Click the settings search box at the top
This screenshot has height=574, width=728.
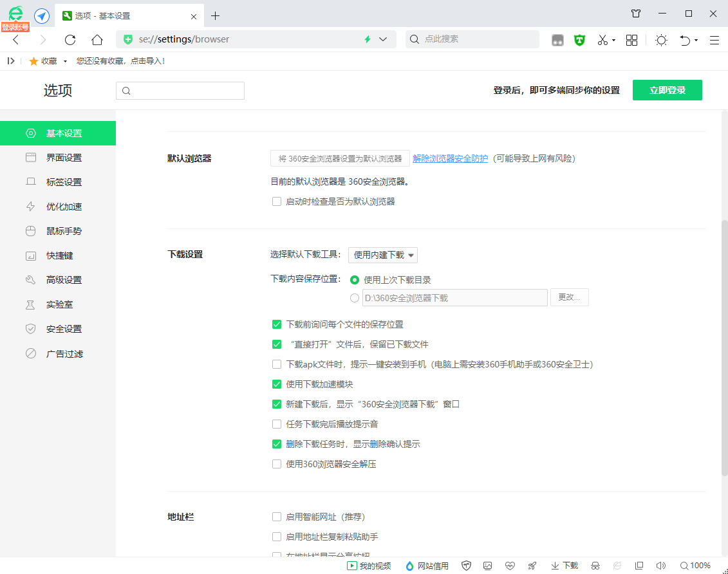click(180, 90)
